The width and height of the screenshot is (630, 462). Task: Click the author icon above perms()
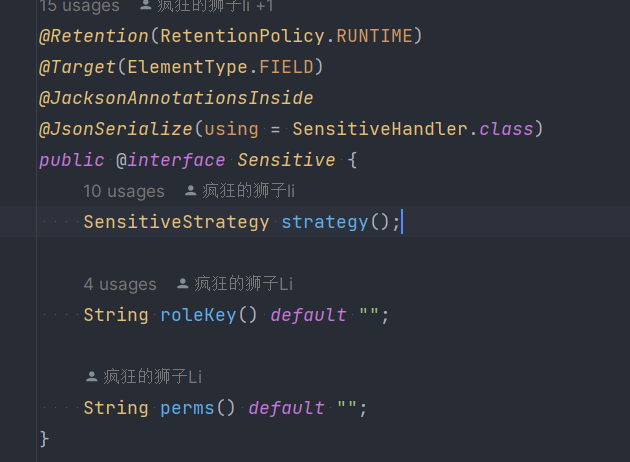[x=92, y=376]
